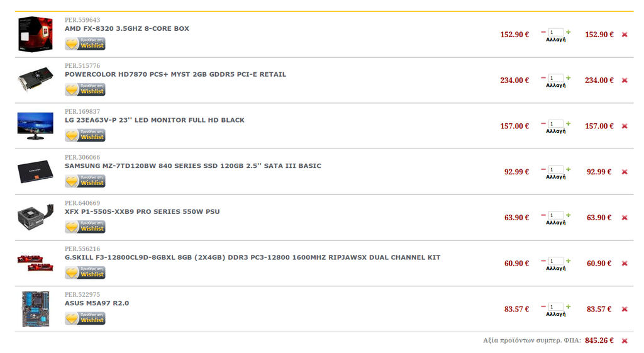View the Powercolor graphics card thumbnail
The height and width of the screenshot is (353, 644).
pyautogui.click(x=35, y=79)
